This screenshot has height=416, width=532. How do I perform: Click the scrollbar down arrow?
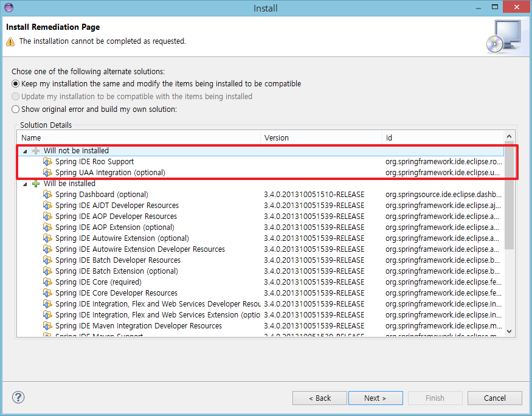509,331
